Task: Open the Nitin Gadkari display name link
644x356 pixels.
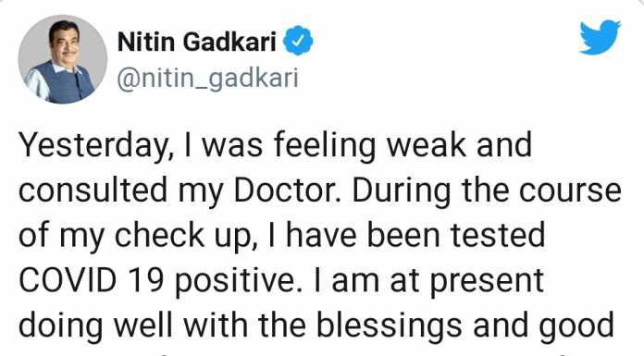Action: point(197,42)
